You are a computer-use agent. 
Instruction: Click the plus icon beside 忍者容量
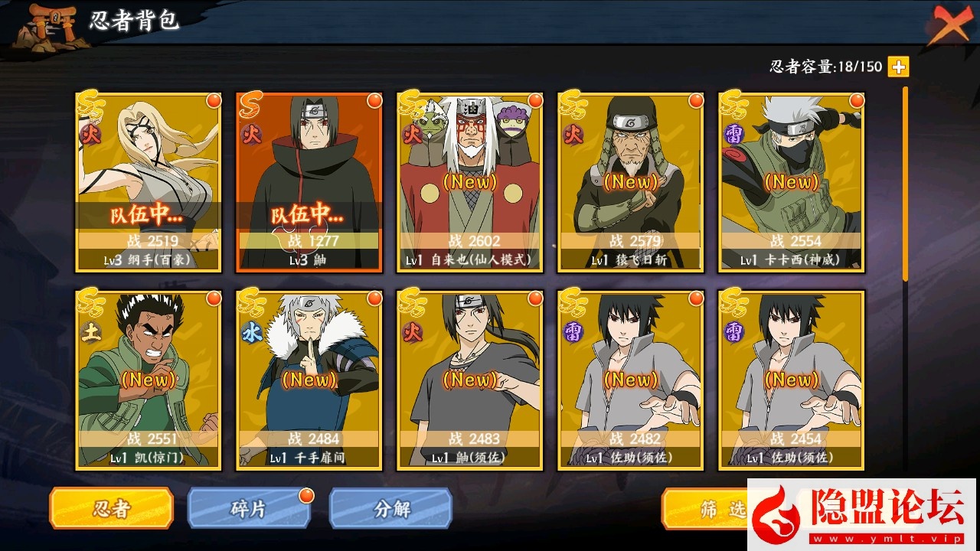coord(898,67)
